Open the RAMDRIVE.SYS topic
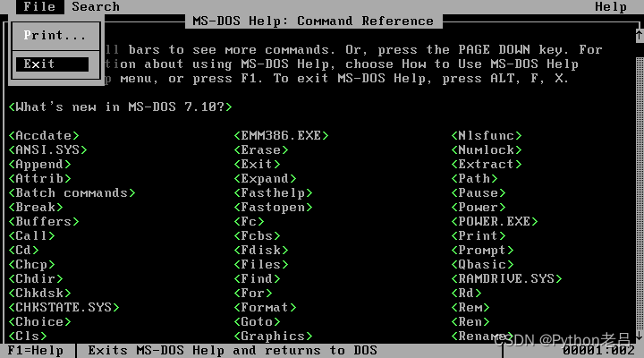 click(x=506, y=279)
